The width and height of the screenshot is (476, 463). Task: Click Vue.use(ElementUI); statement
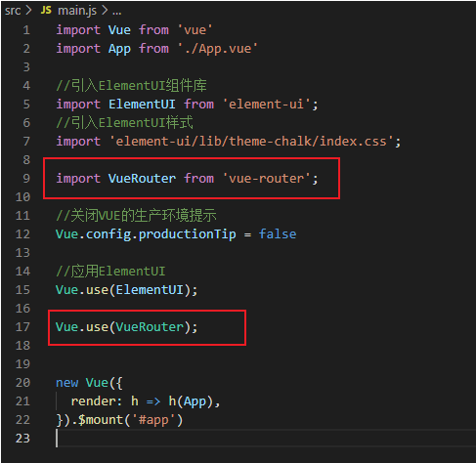point(126,290)
